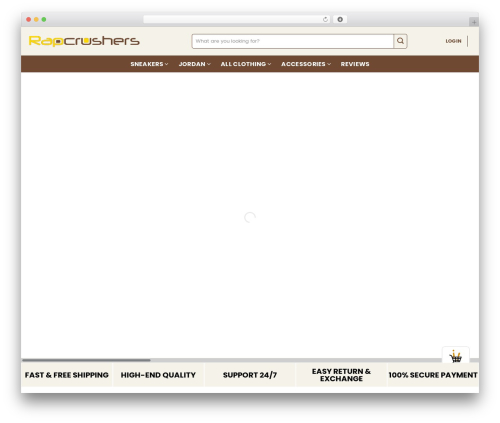Click the yellow minimize window button

pos(36,19)
